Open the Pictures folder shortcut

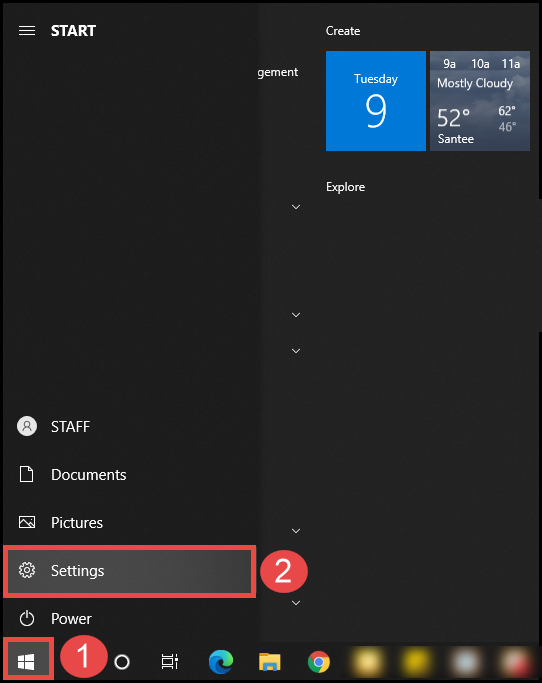(129, 522)
